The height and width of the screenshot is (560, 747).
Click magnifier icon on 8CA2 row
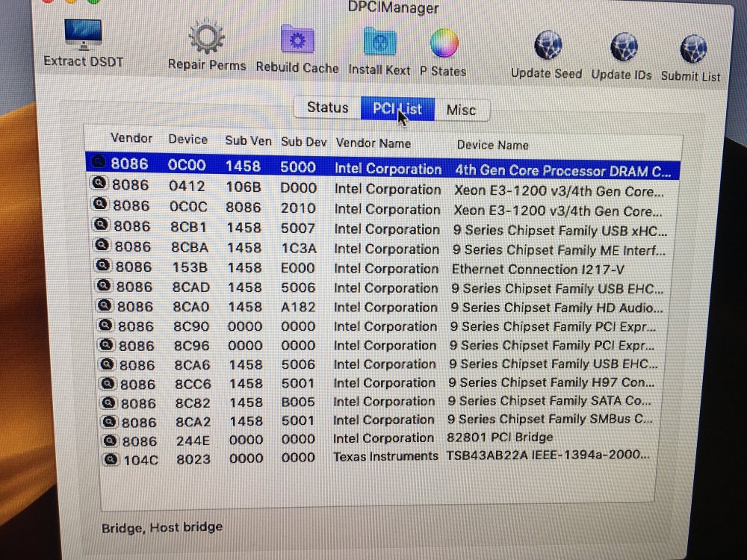[x=110, y=421]
